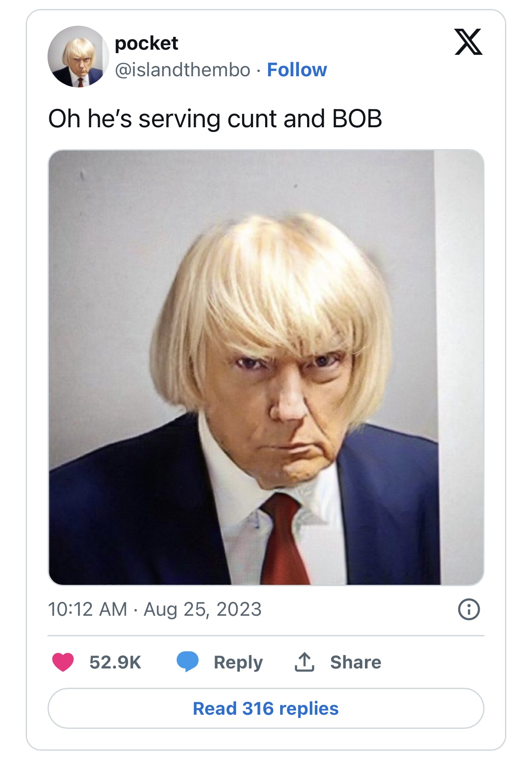Click the share arrow icon
This screenshot has width=532, height=758.
[x=304, y=662]
